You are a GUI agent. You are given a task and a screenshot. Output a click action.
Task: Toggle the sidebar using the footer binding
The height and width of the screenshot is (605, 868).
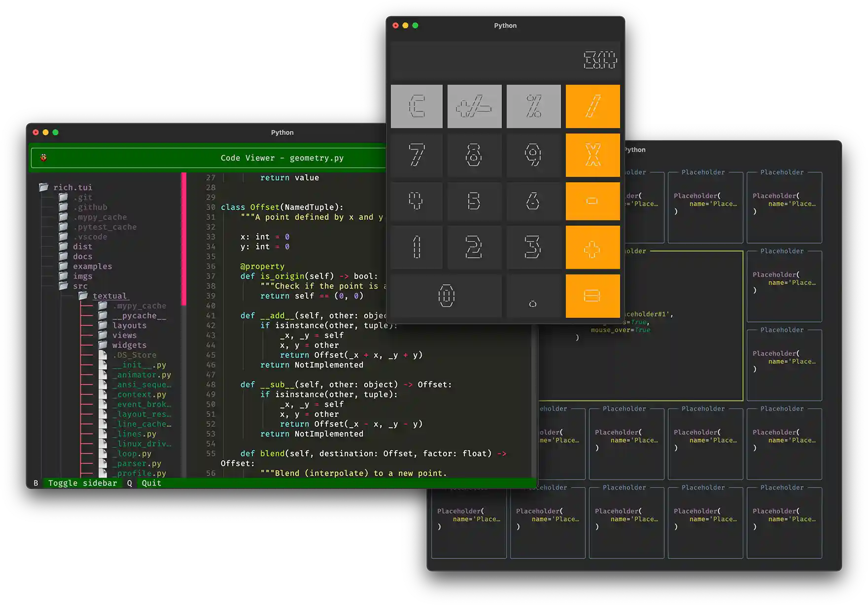tap(82, 483)
